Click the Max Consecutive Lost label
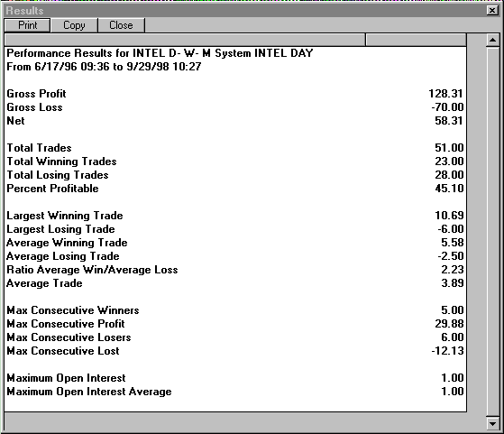The image size is (504, 434). coord(63,351)
